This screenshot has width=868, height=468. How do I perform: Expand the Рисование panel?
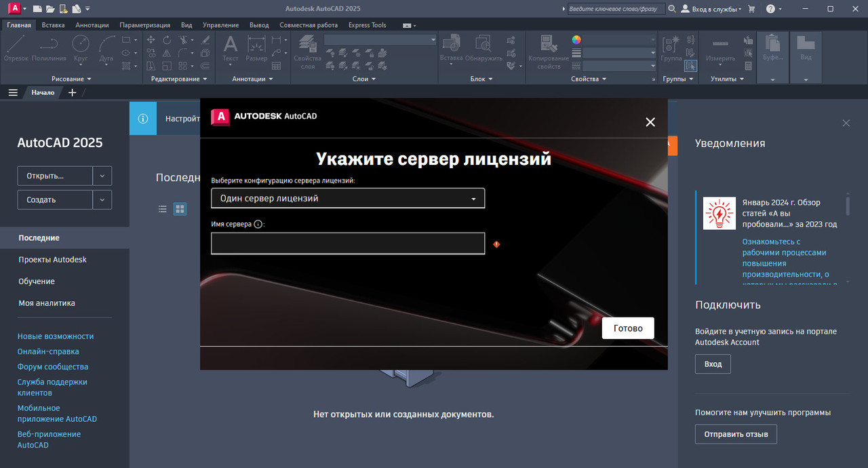tap(71, 79)
